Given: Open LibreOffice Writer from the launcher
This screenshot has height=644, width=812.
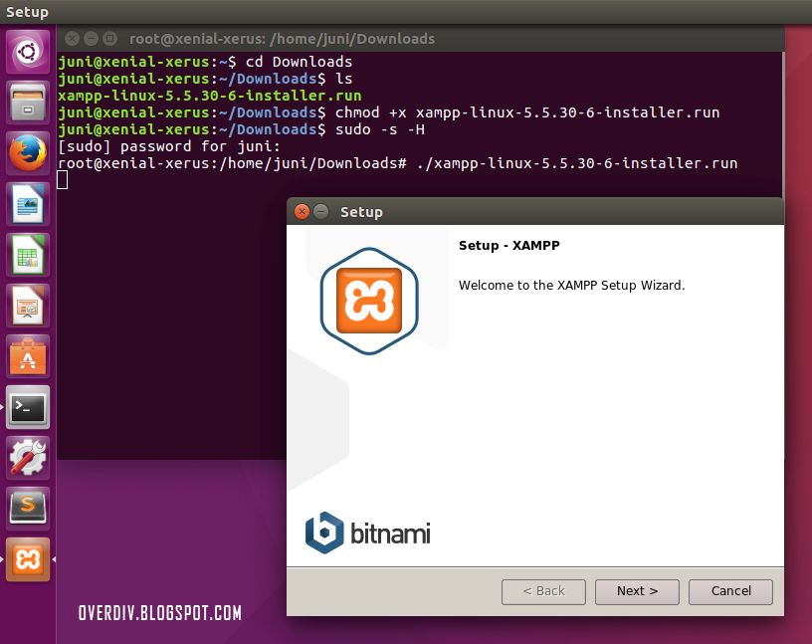Looking at the screenshot, I should [x=28, y=204].
